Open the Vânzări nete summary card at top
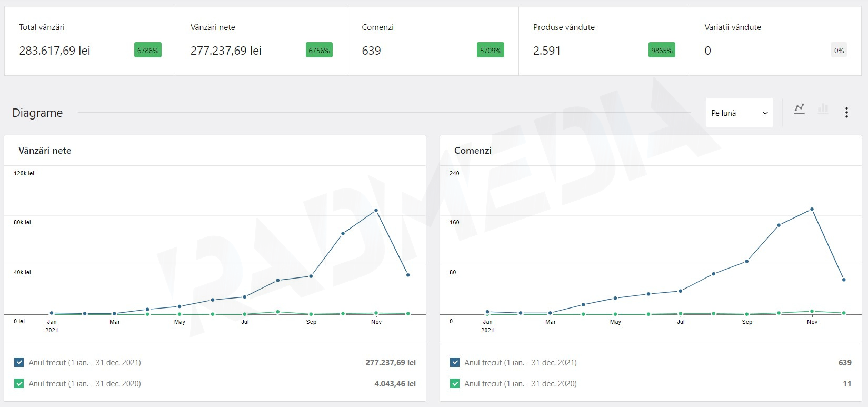 (262, 41)
